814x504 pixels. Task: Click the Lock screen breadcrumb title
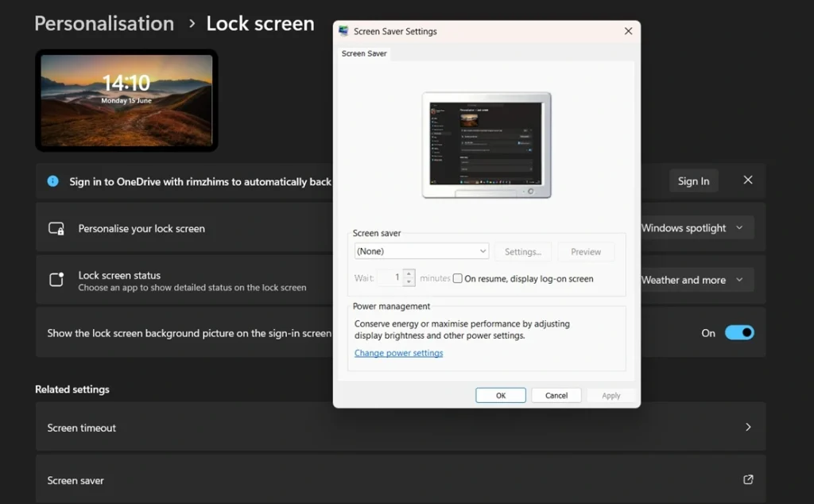(x=260, y=23)
